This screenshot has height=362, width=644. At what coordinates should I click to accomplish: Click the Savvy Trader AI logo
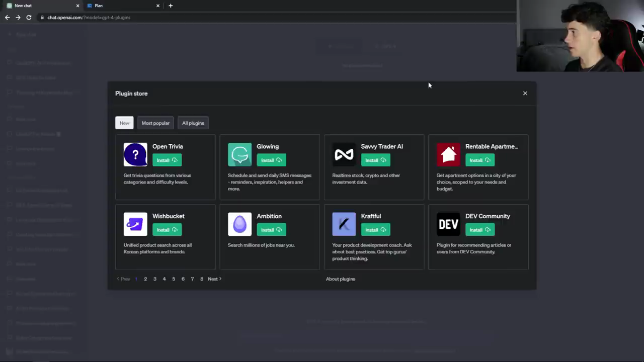[344, 154]
